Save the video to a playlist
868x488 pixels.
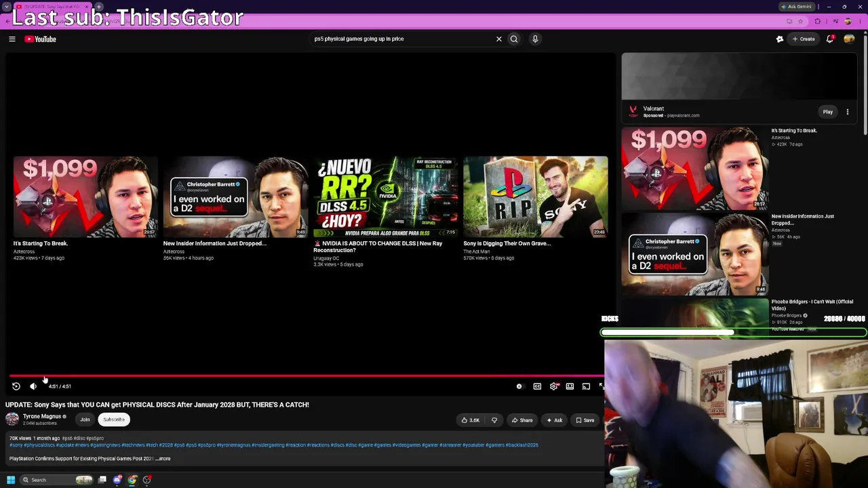pos(585,420)
